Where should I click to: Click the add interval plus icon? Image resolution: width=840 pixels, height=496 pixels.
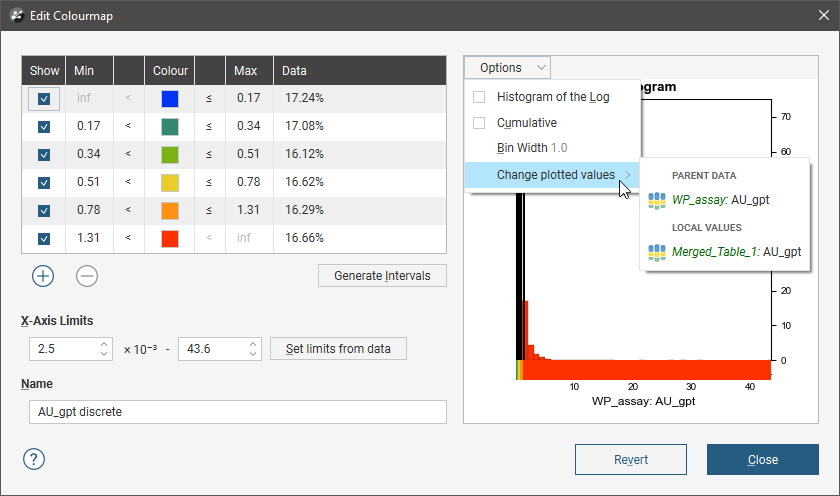pos(43,276)
